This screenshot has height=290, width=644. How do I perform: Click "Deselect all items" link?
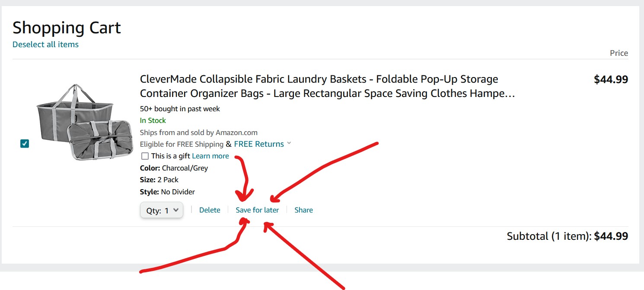(45, 45)
